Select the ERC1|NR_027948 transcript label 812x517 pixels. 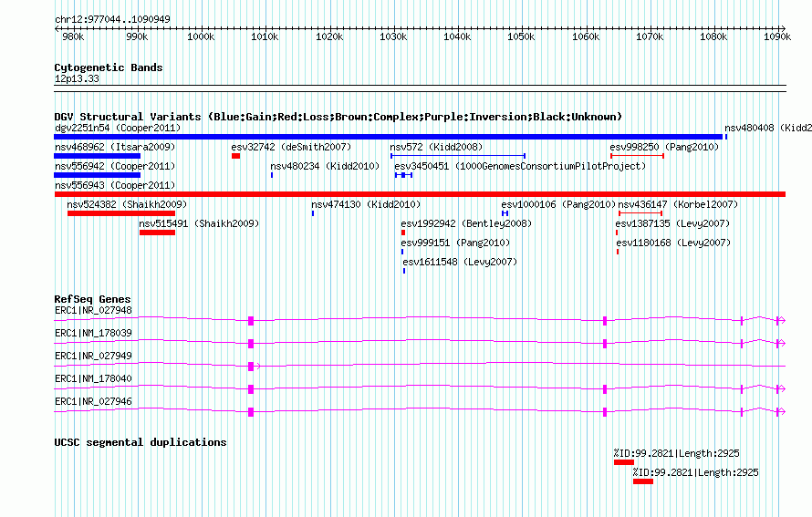click(93, 311)
